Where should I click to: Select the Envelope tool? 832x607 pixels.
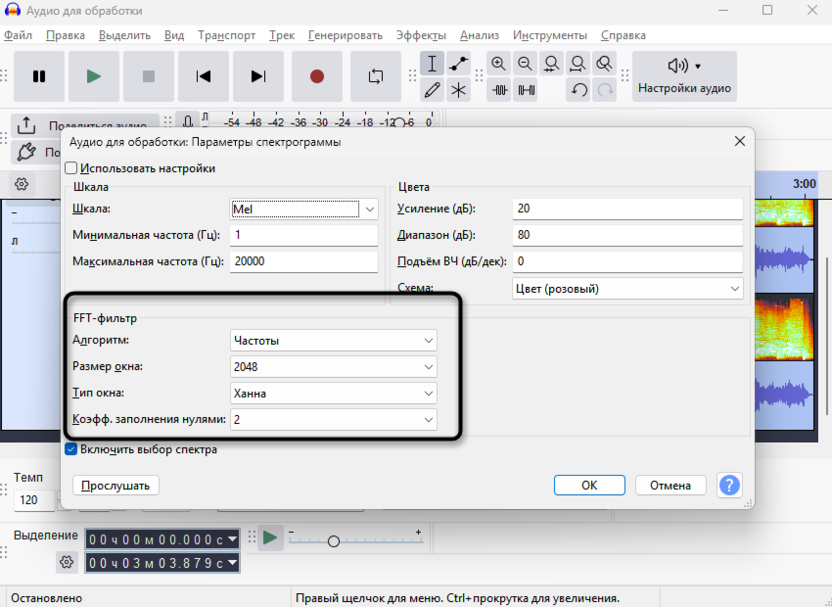(x=458, y=64)
